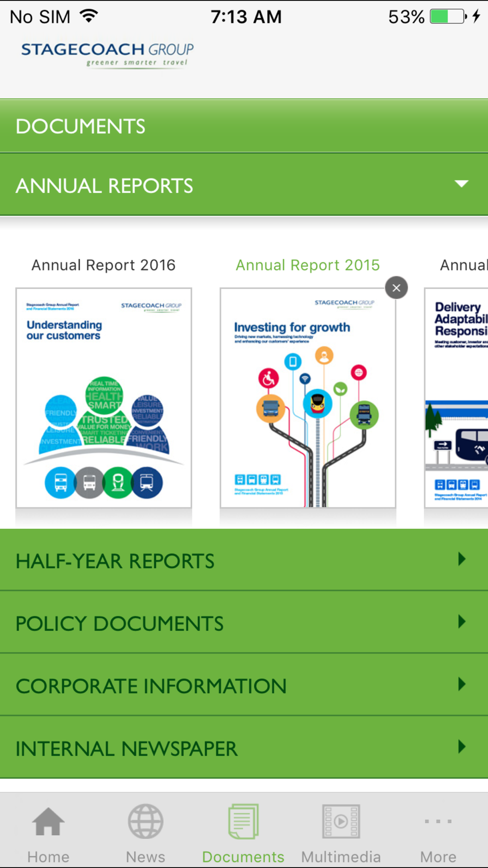Image resolution: width=488 pixels, height=868 pixels.
Task: Open the News globe icon
Action: click(x=145, y=821)
